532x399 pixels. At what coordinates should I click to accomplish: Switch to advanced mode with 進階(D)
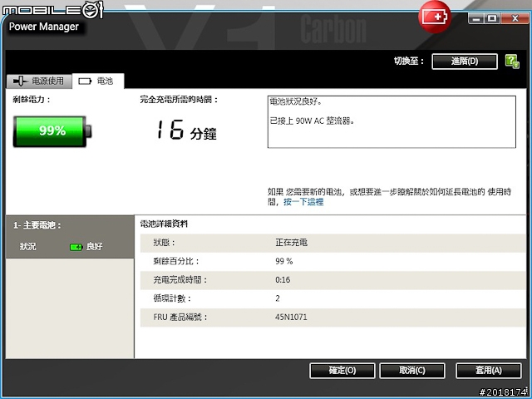(465, 62)
